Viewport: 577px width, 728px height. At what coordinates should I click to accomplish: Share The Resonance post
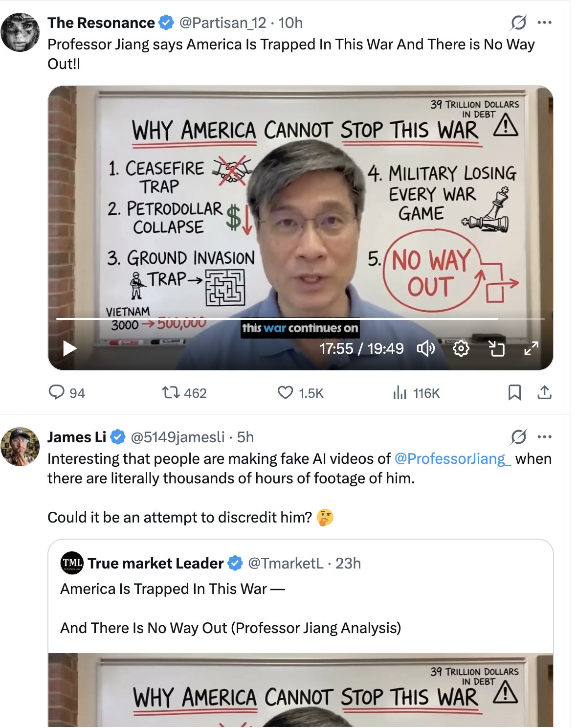(544, 392)
